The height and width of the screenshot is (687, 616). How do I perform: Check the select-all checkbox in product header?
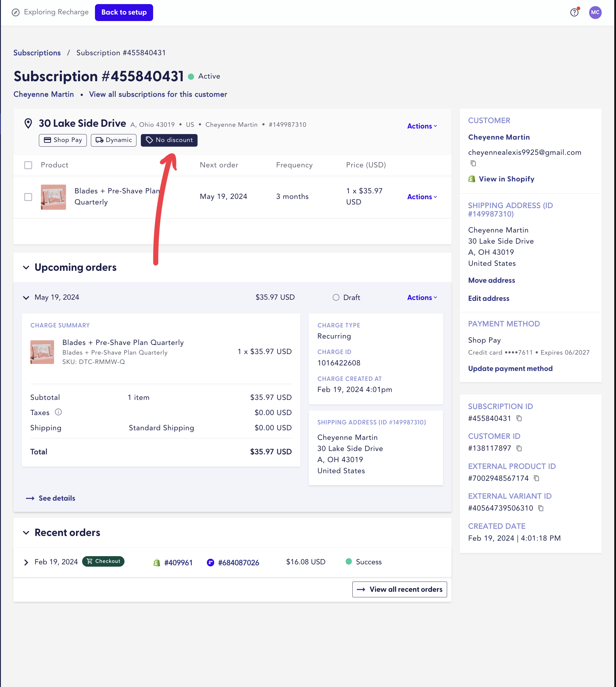[x=28, y=165]
